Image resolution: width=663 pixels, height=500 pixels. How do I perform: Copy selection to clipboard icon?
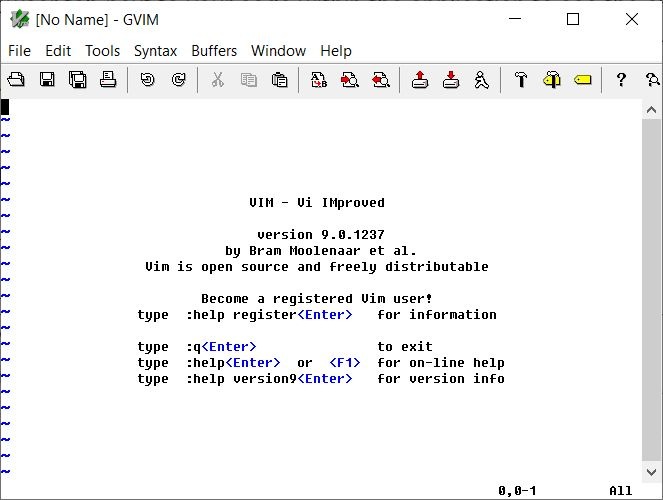(x=249, y=79)
